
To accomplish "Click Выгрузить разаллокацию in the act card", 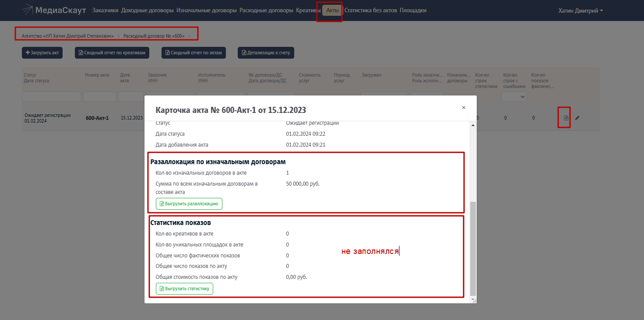I will click(189, 204).
